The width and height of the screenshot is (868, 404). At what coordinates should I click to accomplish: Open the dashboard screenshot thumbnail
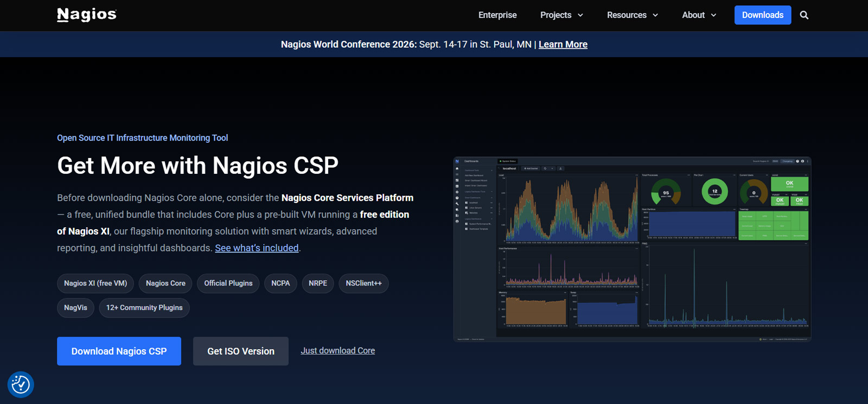click(632, 249)
